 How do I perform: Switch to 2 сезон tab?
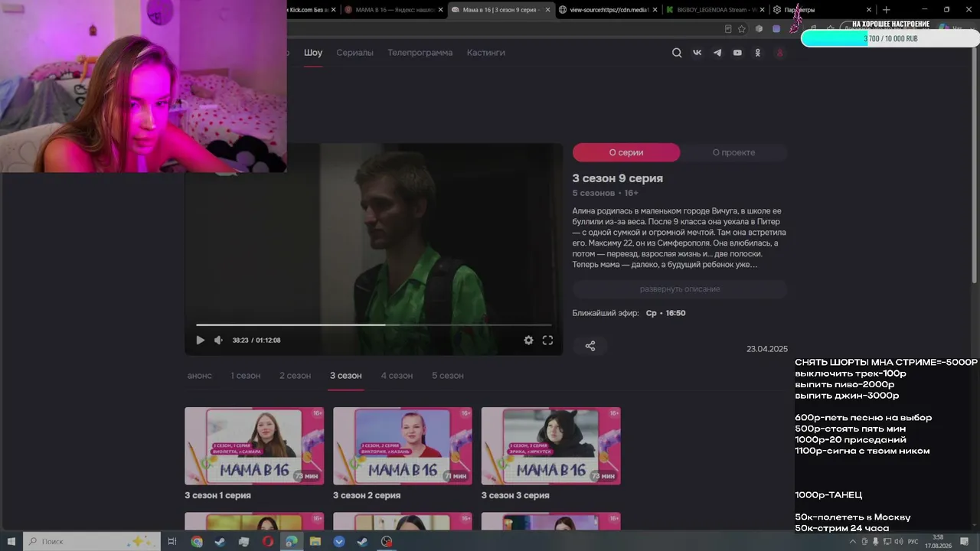point(295,376)
